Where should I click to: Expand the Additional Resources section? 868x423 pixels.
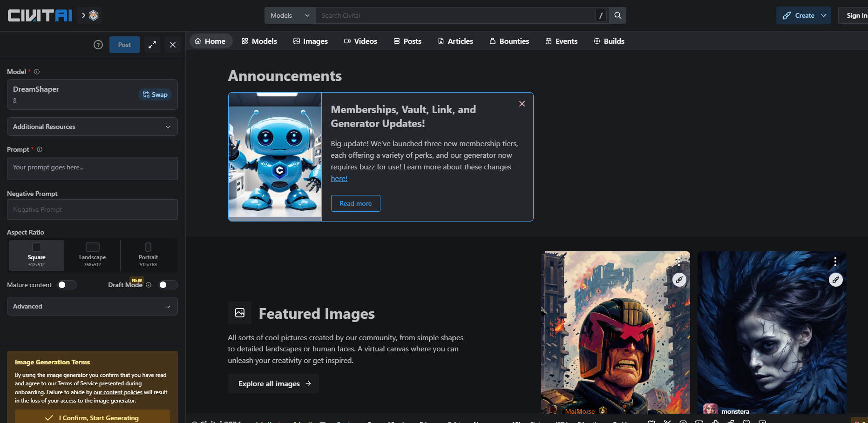[x=92, y=127]
